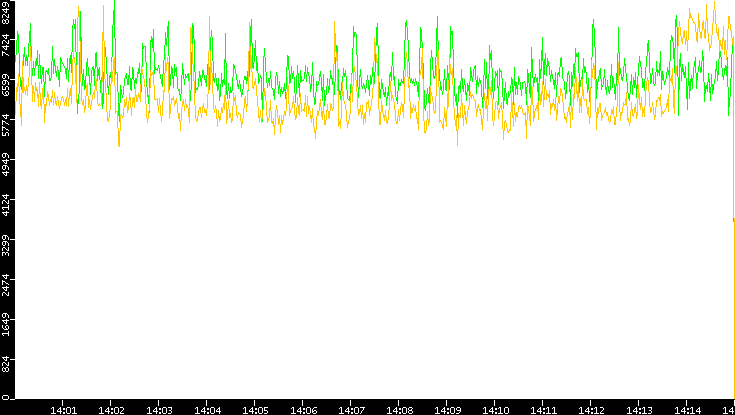The width and height of the screenshot is (735, 415).
Task: Click the 14:14 time marker
Action: [x=688, y=409]
